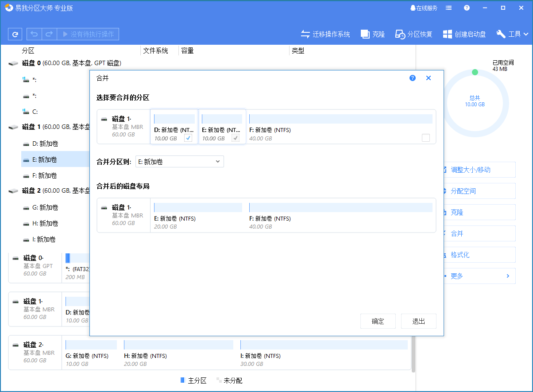This screenshot has height=392, width=533.
Task: Click 分配空间 in side panel
Action: 479,191
